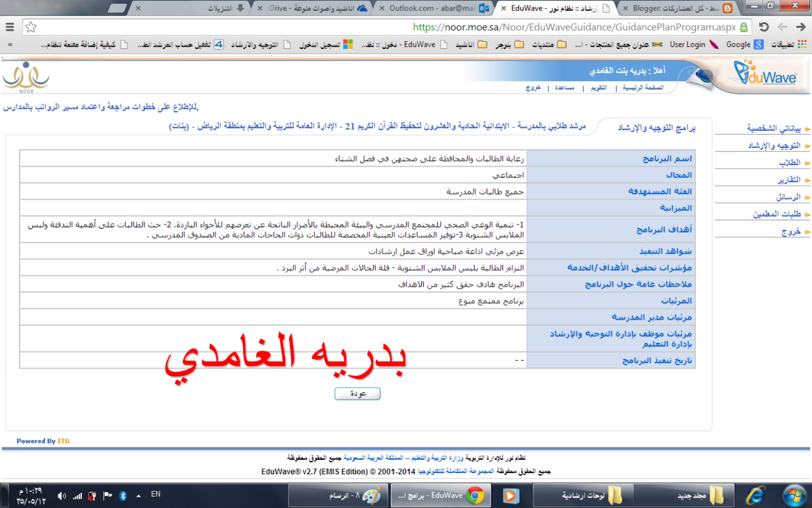Show hidden bookmarks with the overflow chevron

coord(10,45)
